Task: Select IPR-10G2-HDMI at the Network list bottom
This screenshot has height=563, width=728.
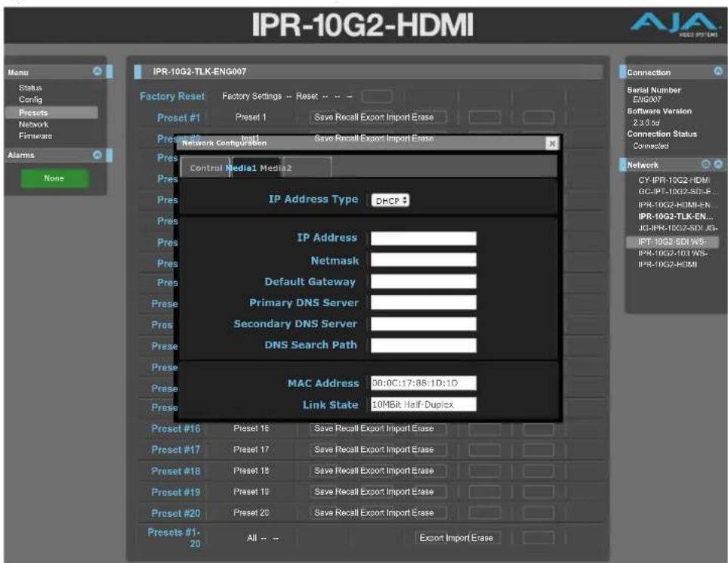Action: click(668, 264)
